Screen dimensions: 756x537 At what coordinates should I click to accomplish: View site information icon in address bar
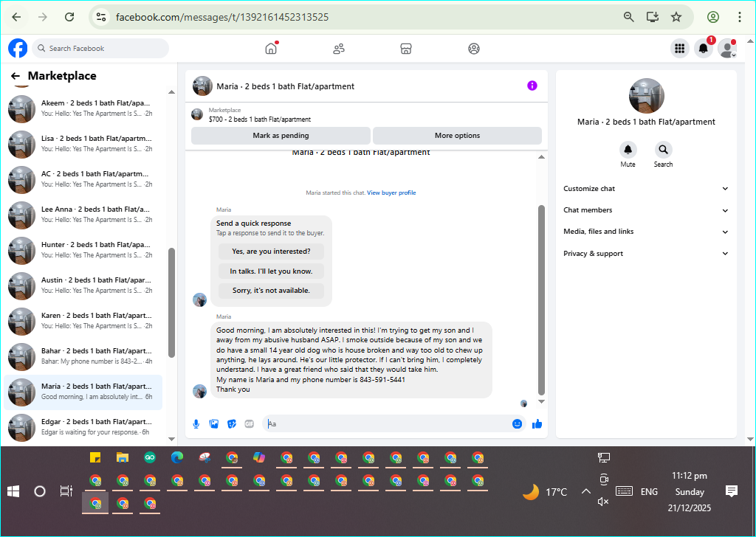[x=100, y=18]
